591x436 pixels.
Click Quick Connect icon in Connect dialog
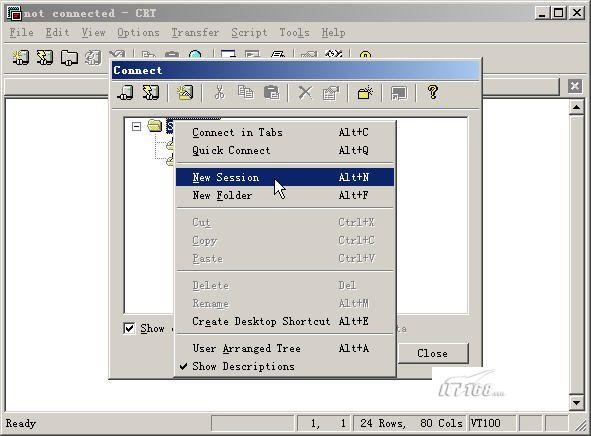pos(150,92)
